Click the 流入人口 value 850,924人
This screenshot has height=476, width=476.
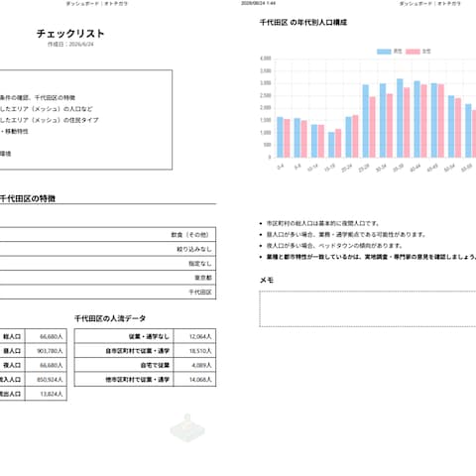click(x=50, y=380)
